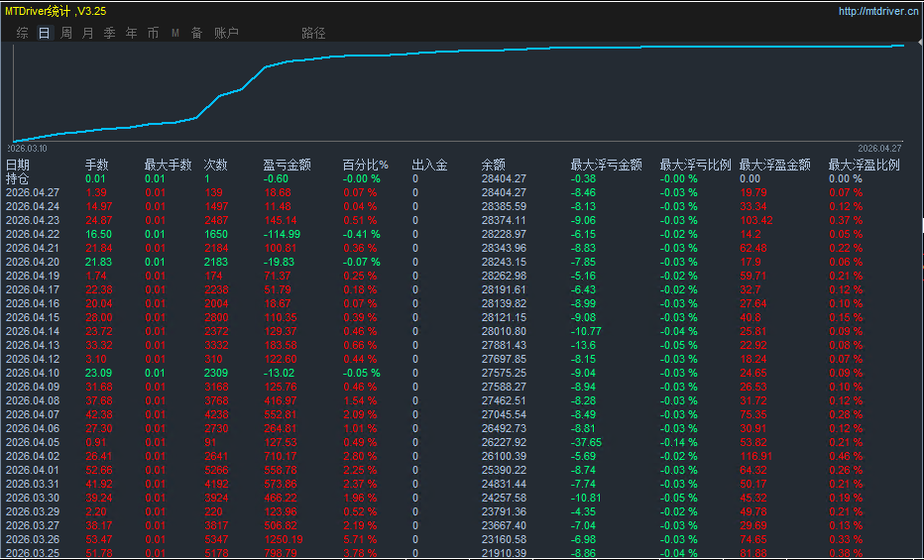Viewport: 924px width, 560px height.
Task: Click lot size 52.66
Action: [x=99, y=470]
